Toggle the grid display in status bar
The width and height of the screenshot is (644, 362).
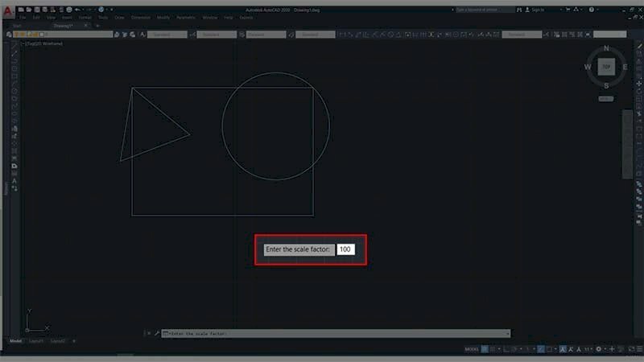(484, 349)
